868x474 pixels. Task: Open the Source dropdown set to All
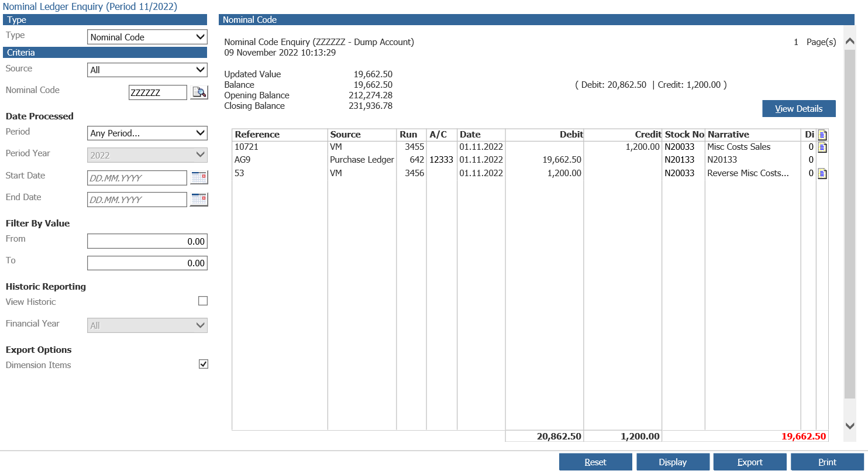click(x=147, y=70)
